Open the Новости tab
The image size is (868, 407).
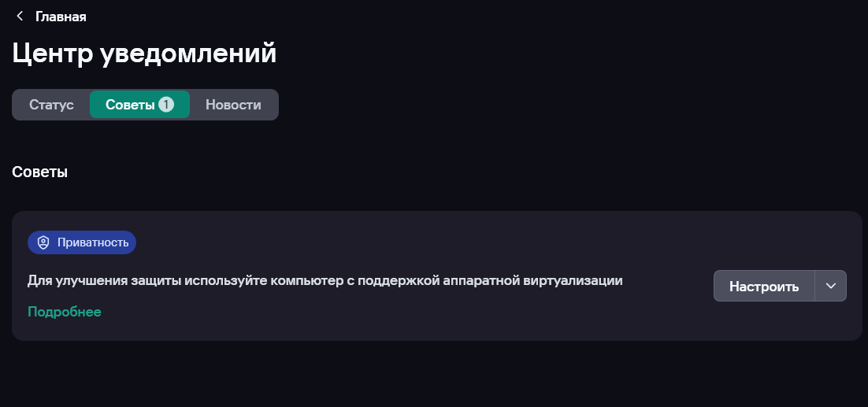[233, 105]
